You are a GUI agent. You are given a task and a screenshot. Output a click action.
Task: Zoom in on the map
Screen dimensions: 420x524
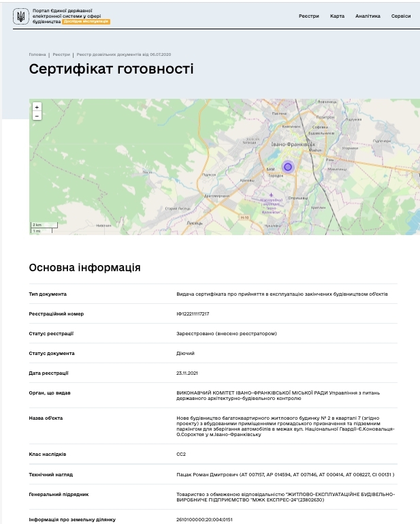click(37, 107)
